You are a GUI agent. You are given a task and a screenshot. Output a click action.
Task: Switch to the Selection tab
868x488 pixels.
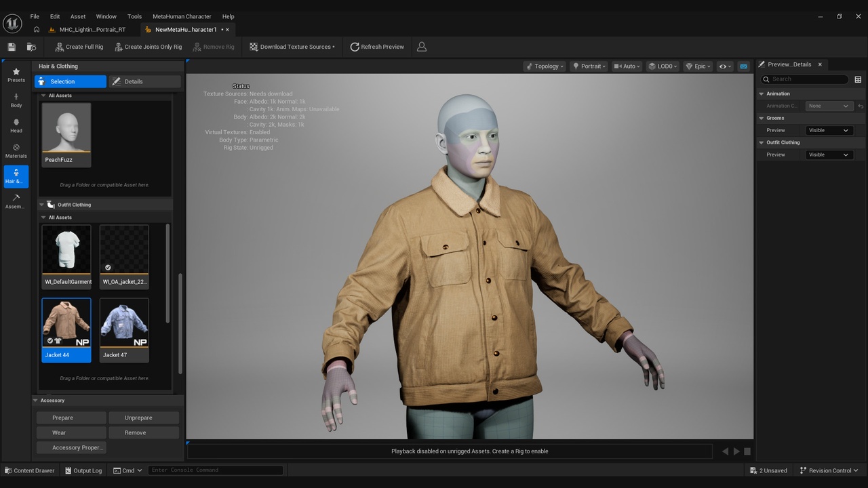(71, 81)
